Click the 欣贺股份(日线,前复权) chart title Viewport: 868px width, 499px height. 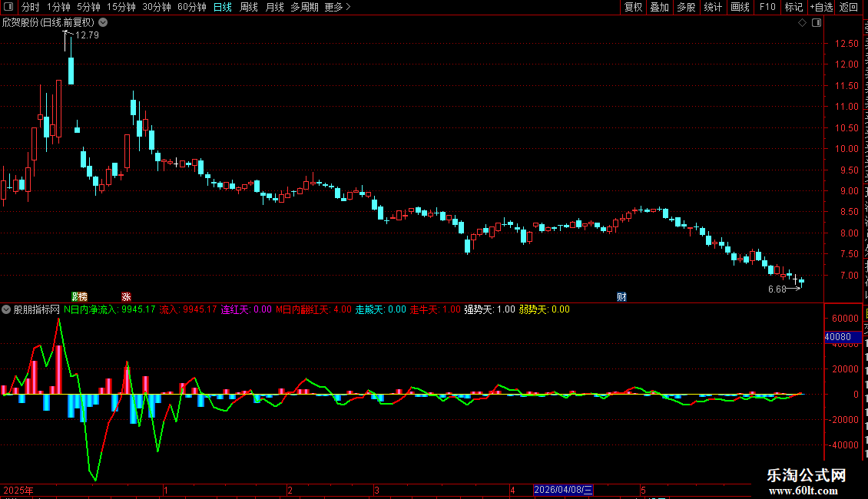tap(48, 23)
